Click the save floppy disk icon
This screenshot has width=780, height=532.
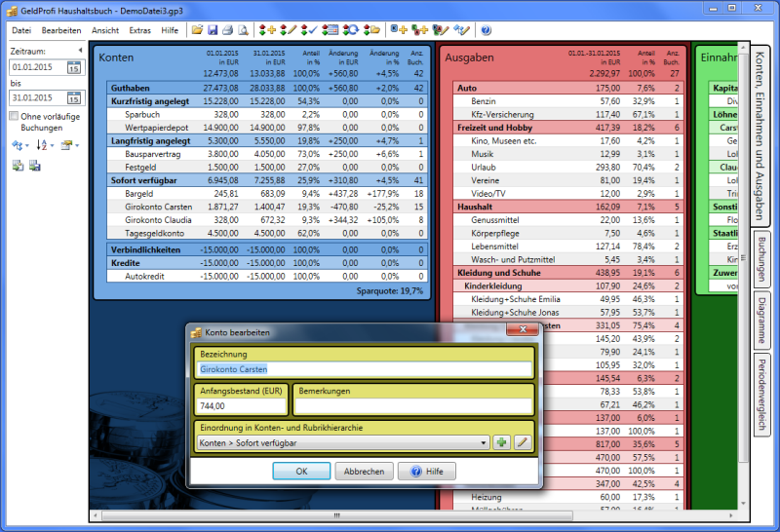tap(213, 30)
